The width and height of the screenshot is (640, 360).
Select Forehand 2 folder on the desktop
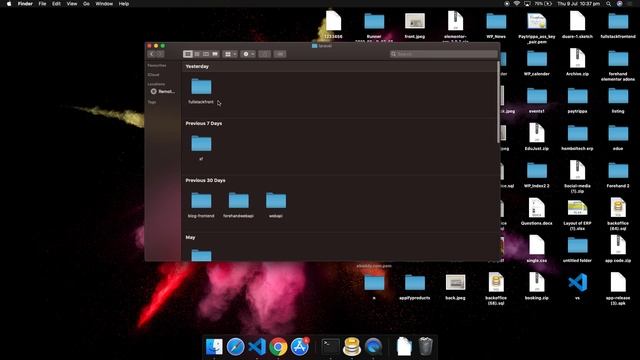(618, 175)
